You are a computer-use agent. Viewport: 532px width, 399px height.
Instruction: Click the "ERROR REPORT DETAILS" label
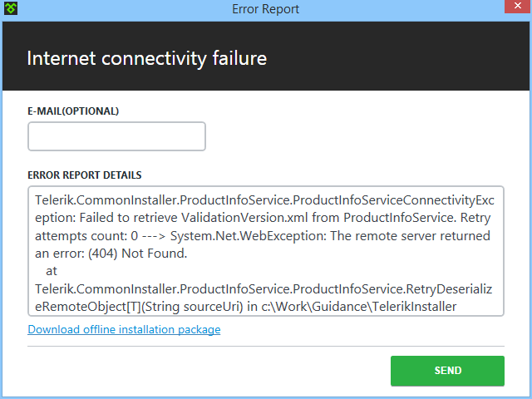85,175
